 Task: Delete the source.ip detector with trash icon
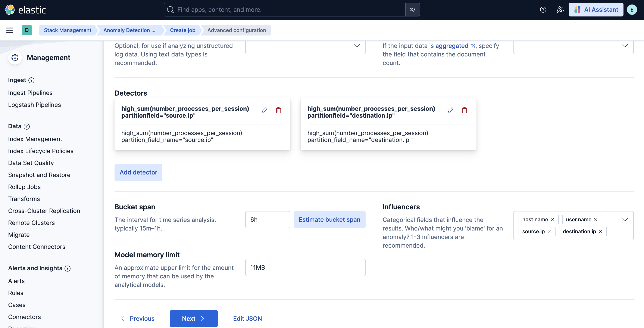coord(278,110)
